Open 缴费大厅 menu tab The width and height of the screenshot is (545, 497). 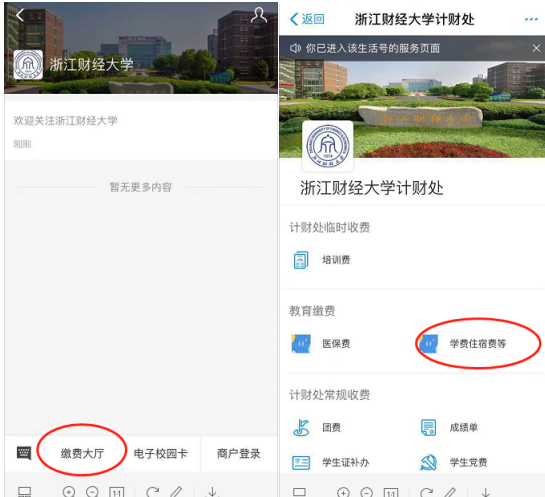[82, 453]
